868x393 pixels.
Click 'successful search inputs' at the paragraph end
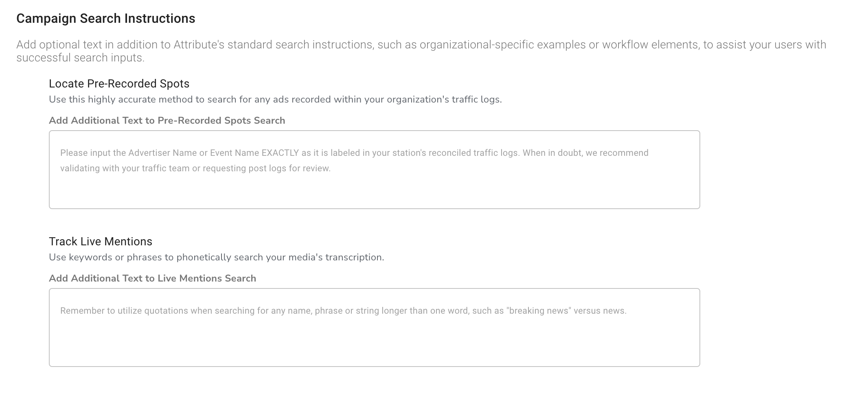coord(80,58)
